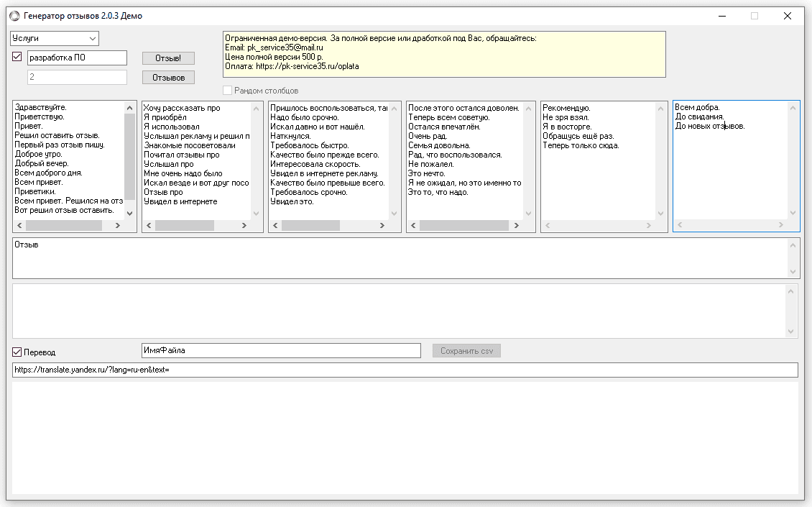Click the Email pk_service35@mail.ru line
812x507 pixels.
pyautogui.click(x=274, y=47)
